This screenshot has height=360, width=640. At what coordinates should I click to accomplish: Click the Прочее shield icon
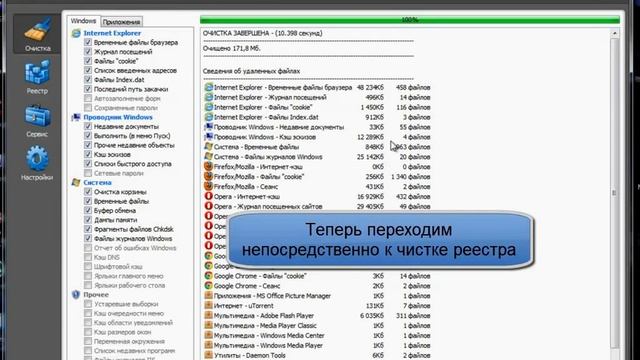pyautogui.click(x=76, y=294)
